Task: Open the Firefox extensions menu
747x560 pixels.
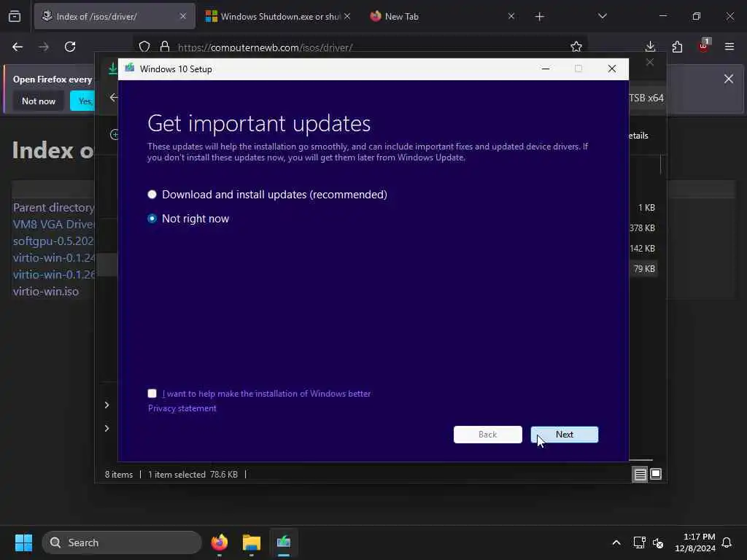Action: [677, 47]
